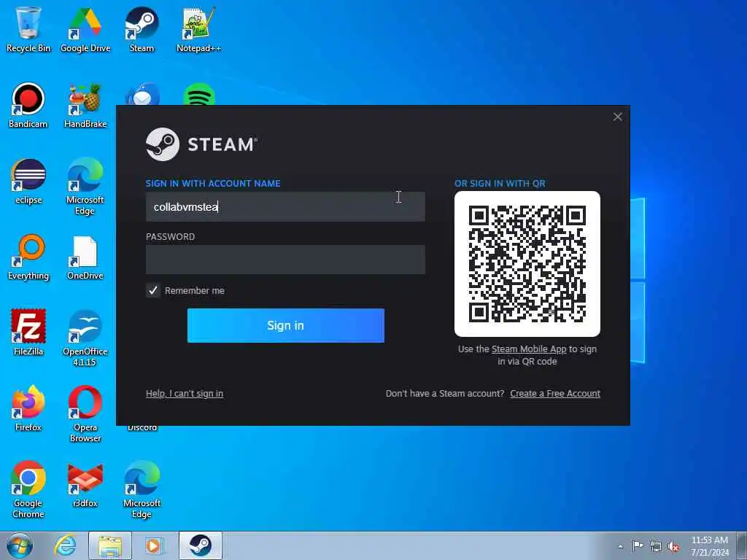
Task: Click the OR SIGN IN WITH QR heading
Action: pyautogui.click(x=500, y=183)
